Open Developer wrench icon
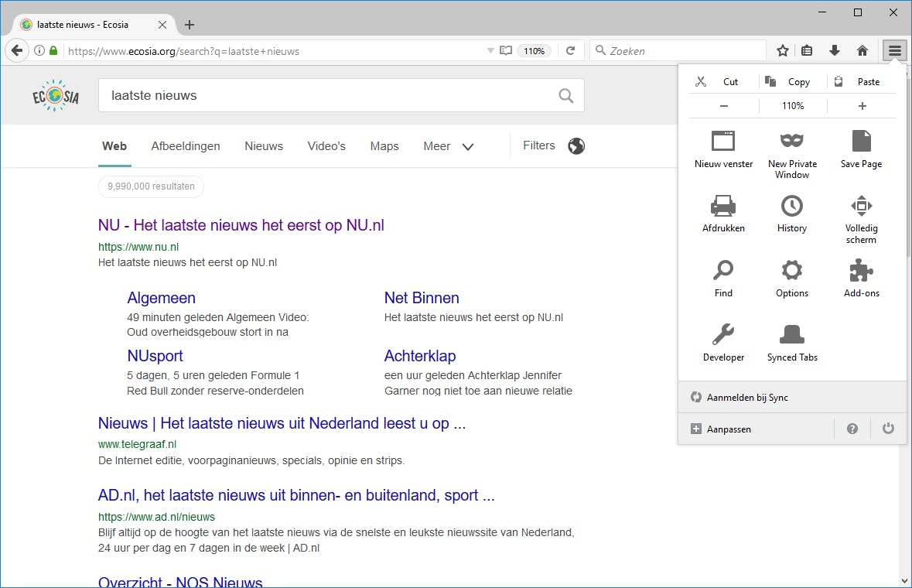 coord(723,334)
